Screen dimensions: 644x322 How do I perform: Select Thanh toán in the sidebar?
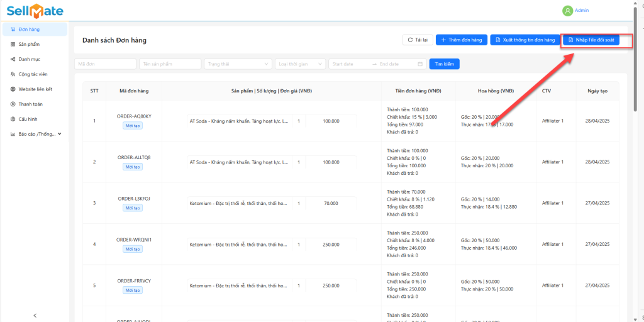[x=30, y=104]
